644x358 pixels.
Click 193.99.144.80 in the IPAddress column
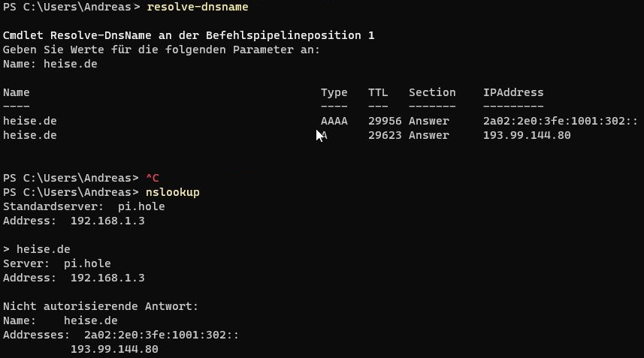point(527,135)
